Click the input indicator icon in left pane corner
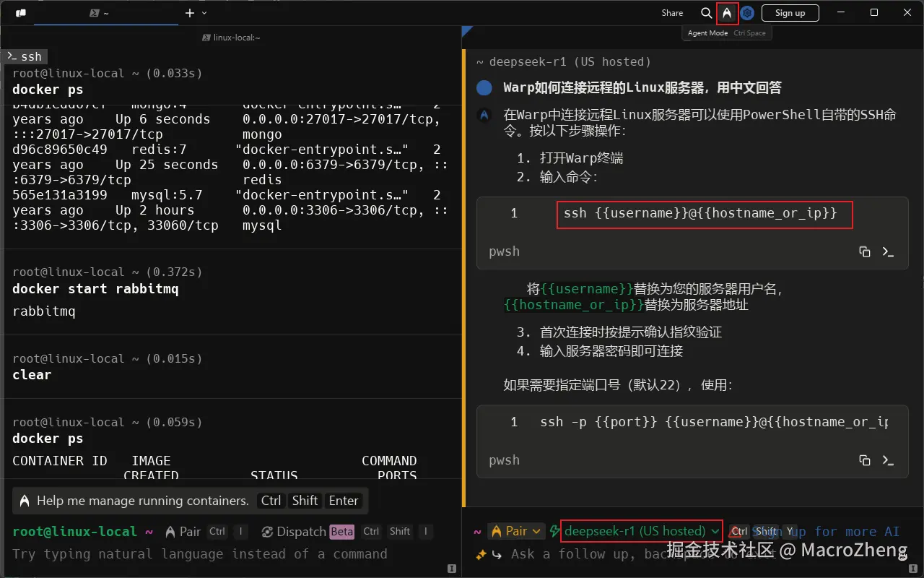The image size is (924, 578). click(x=452, y=569)
